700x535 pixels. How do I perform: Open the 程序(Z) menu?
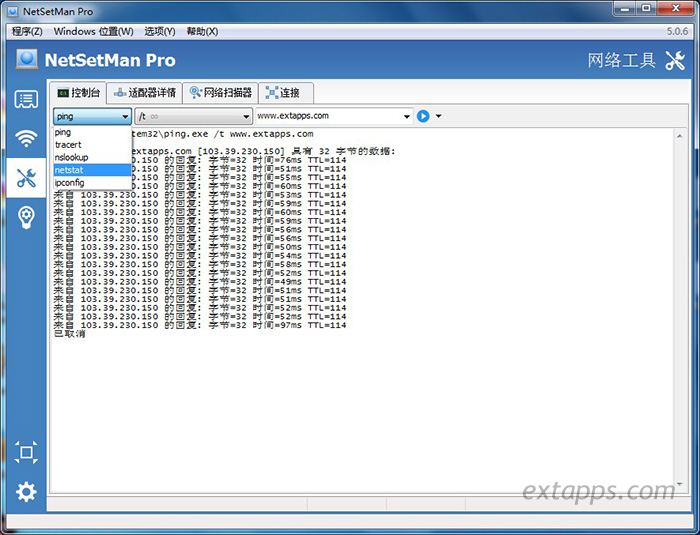click(27, 31)
